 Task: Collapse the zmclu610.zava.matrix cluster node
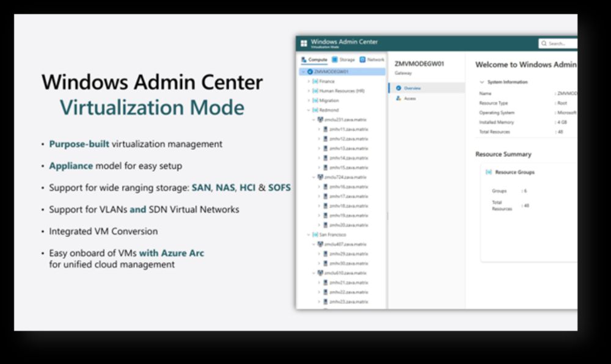click(313, 273)
